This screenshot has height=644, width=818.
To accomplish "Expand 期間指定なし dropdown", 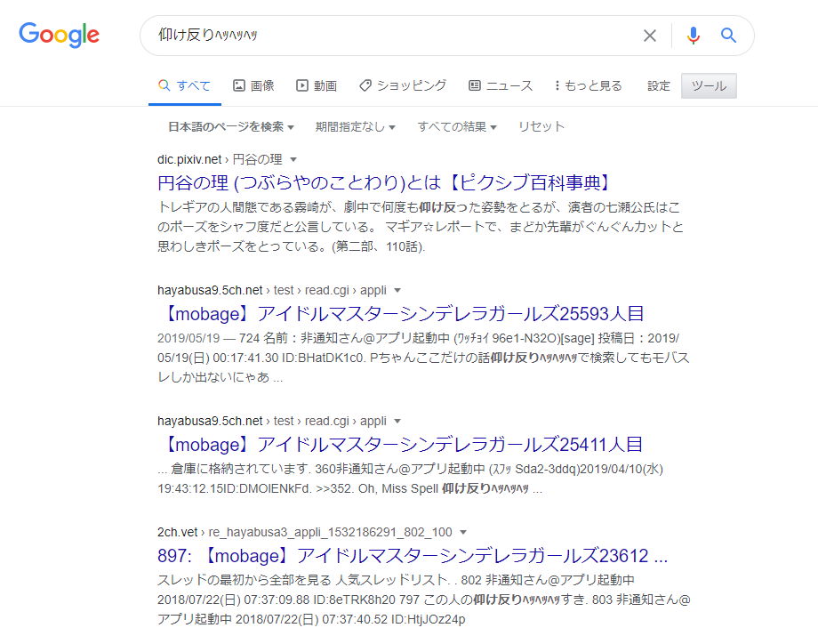I will tap(356, 127).
